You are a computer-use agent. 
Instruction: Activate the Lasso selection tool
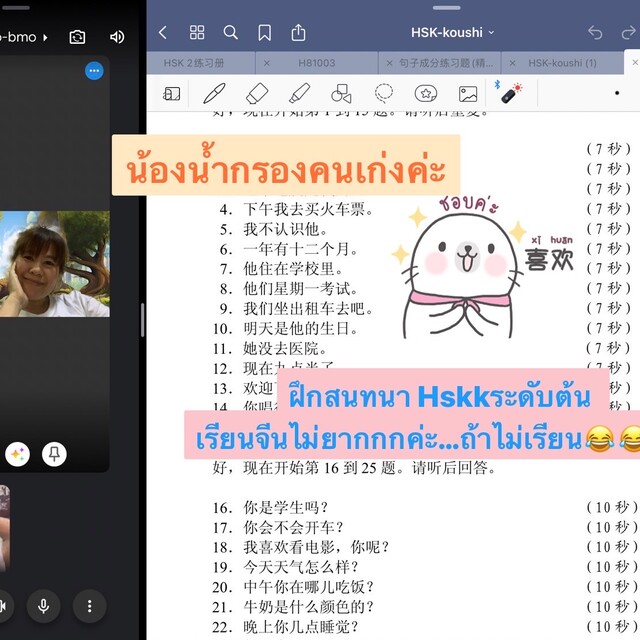tap(384, 94)
